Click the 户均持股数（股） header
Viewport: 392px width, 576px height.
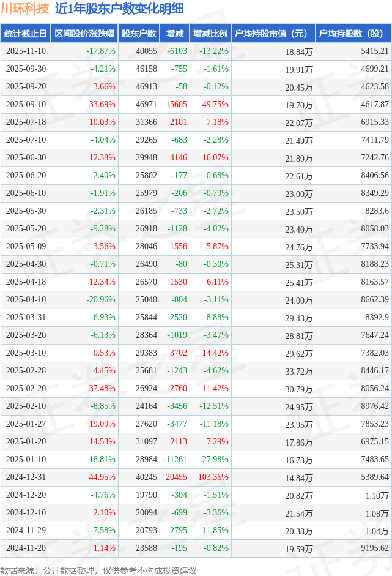pyautogui.click(x=354, y=34)
